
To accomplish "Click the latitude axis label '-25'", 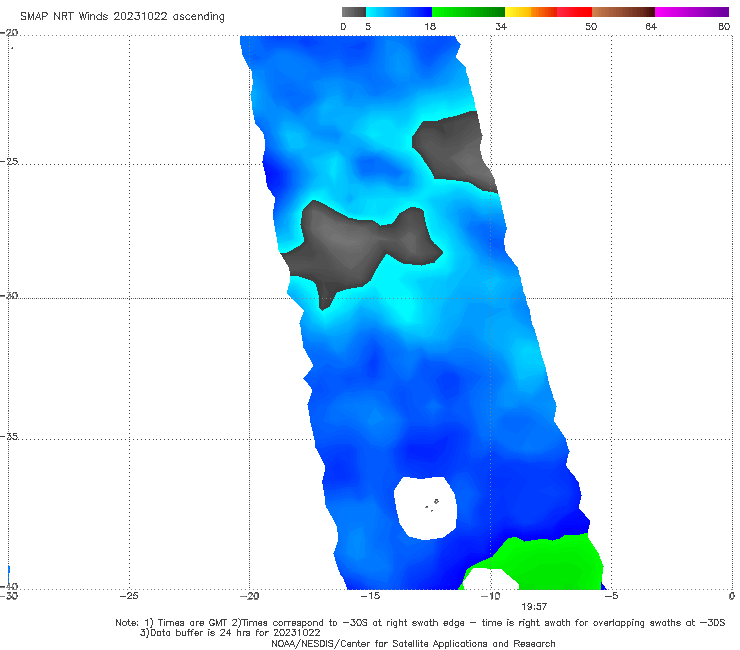I will coord(9,161).
